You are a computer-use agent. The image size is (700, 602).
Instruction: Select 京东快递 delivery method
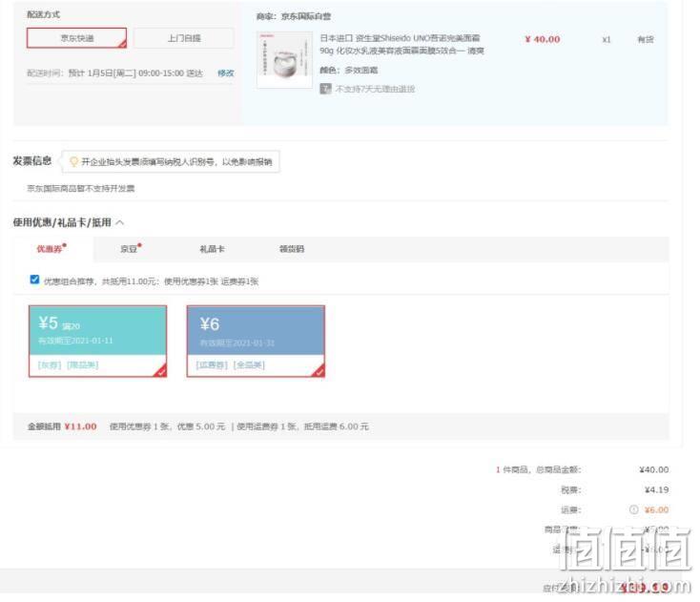pyautogui.click(x=77, y=38)
